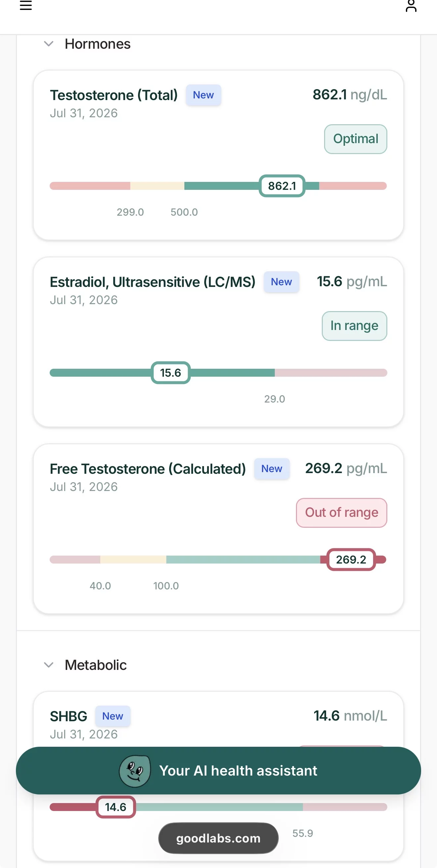Collapse the Hormones section chevron
437x868 pixels.
[x=49, y=44]
